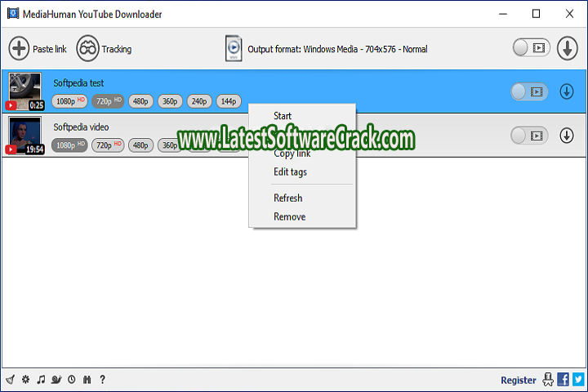
Task: Choose Edit tags from context menu
Action: pyautogui.click(x=290, y=172)
